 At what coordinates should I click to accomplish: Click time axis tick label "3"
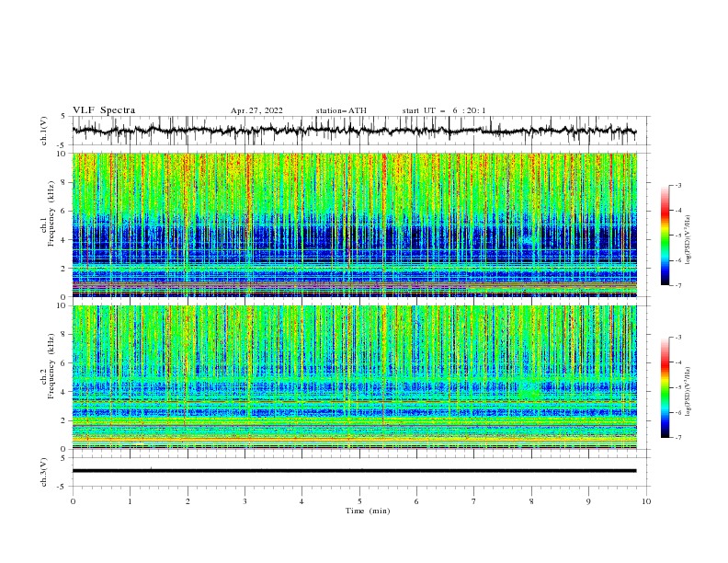245,502
